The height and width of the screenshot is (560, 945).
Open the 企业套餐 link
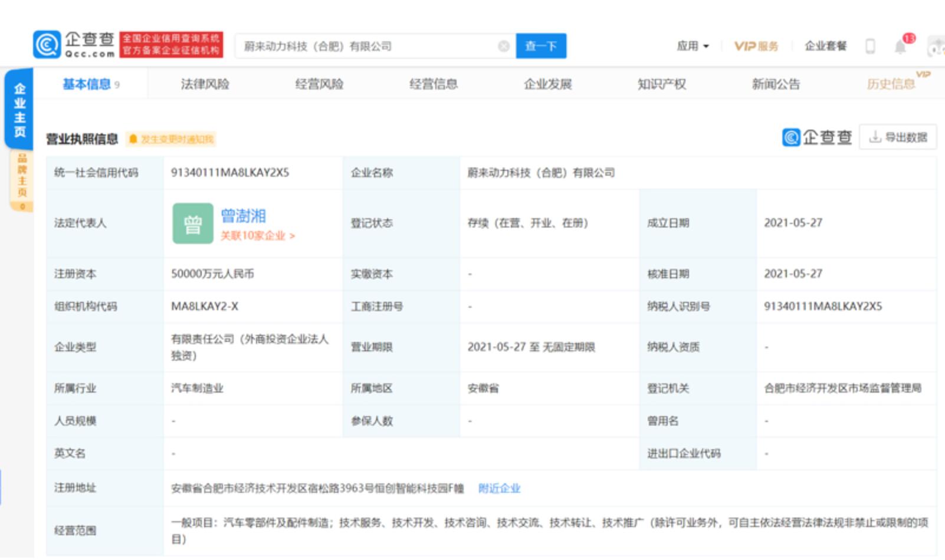(825, 46)
